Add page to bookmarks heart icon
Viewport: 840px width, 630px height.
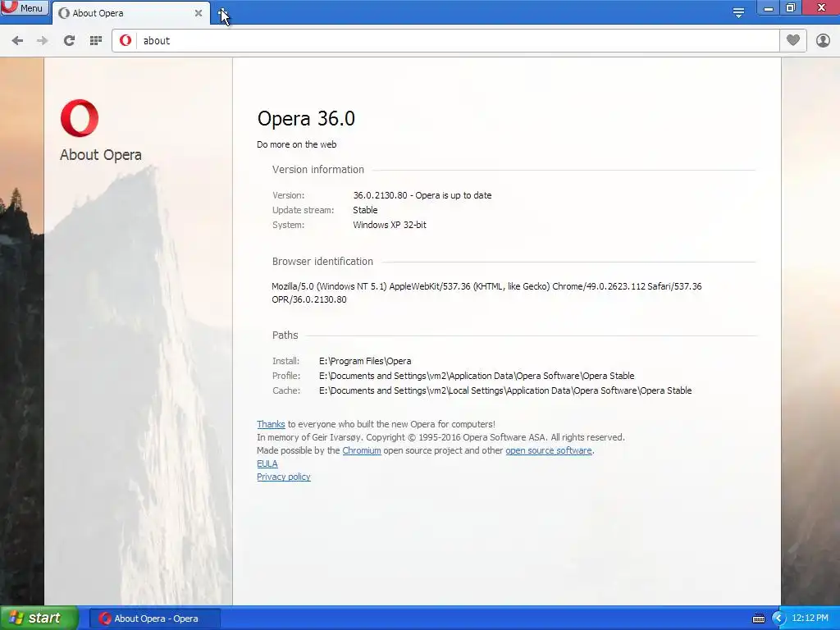point(793,40)
